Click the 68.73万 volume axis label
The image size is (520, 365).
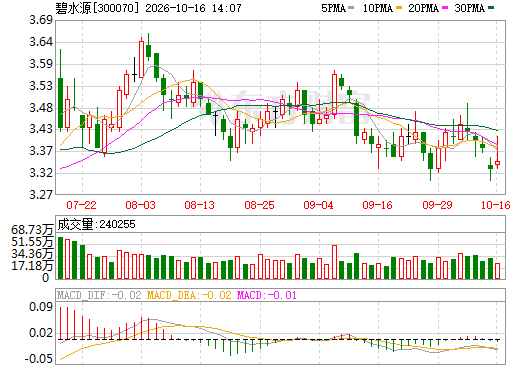32,230
